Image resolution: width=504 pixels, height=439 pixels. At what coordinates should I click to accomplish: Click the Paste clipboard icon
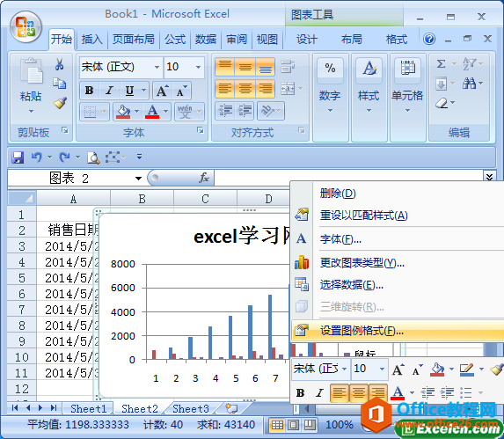pyautogui.click(x=31, y=70)
